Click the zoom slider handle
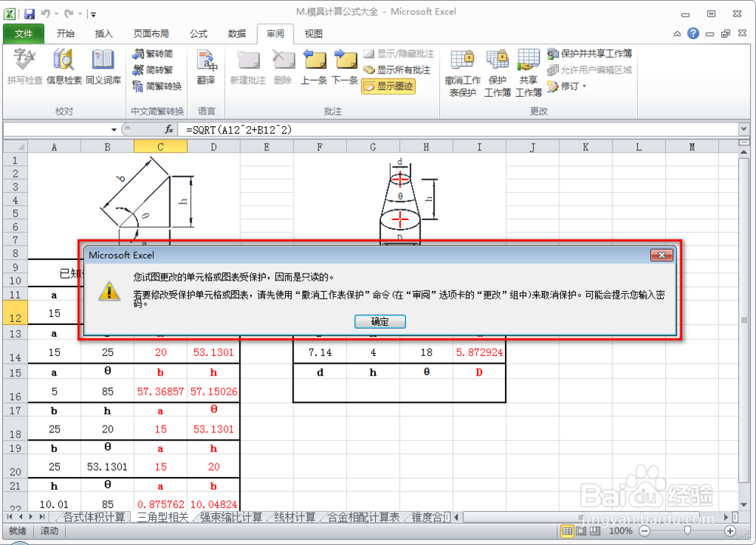Image resolution: width=756 pixels, height=545 pixels. (x=687, y=531)
